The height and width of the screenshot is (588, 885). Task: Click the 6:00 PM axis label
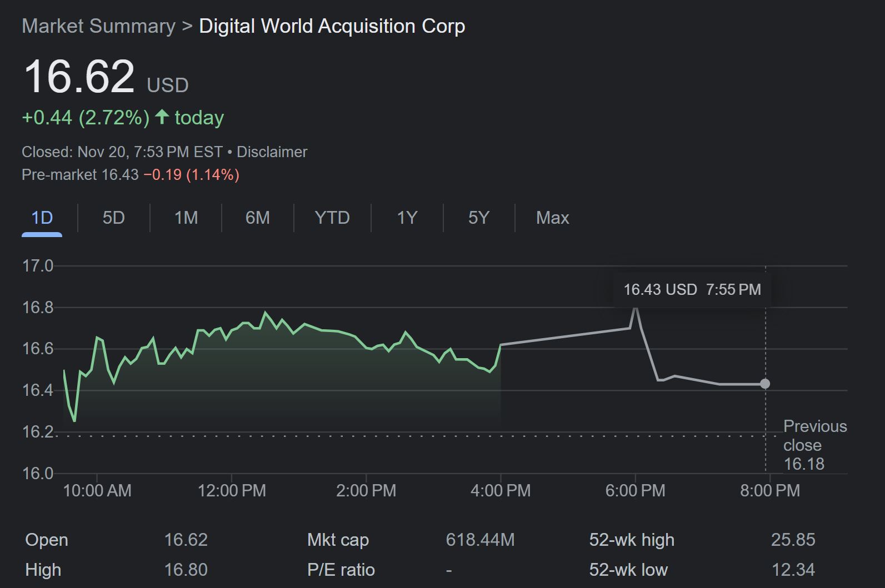tap(635, 491)
